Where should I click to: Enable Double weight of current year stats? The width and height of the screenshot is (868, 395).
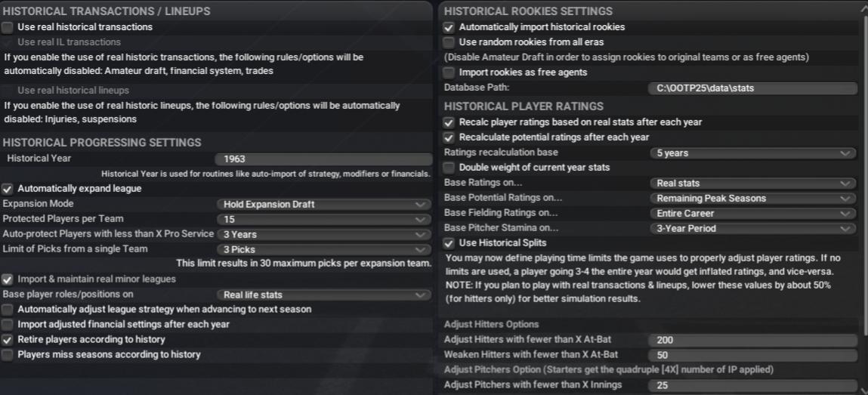449,168
